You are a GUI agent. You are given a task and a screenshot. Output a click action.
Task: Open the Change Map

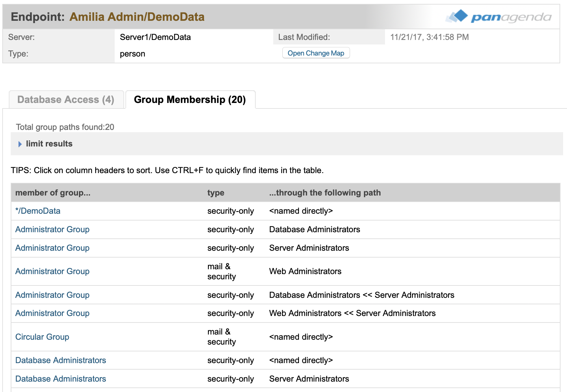316,53
